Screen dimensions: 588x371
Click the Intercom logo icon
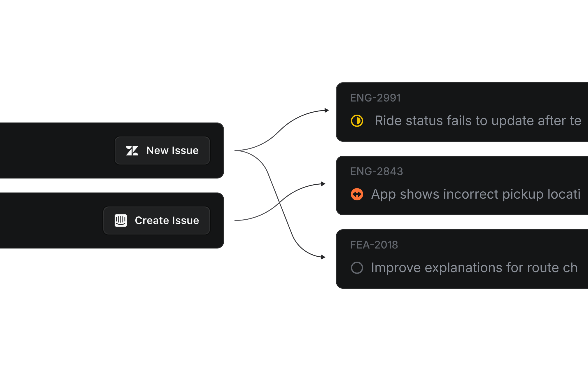121,220
